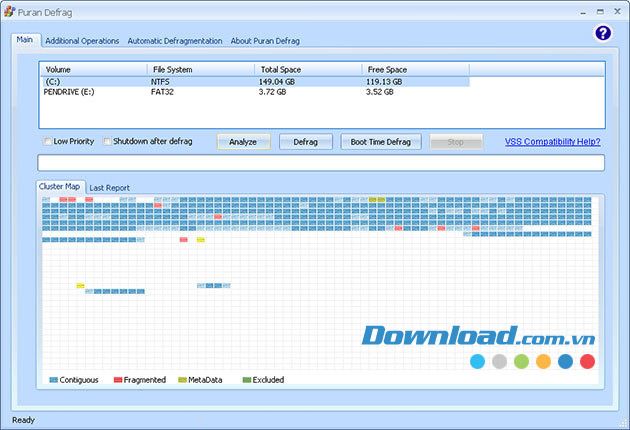Screen dimensions: 630x430
Task: Click the blue help question mark icon
Action: (602, 33)
